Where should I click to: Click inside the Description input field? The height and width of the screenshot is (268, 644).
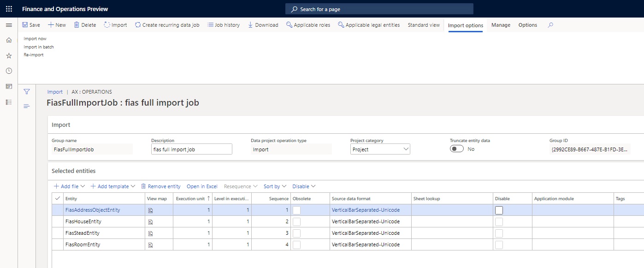(191, 149)
